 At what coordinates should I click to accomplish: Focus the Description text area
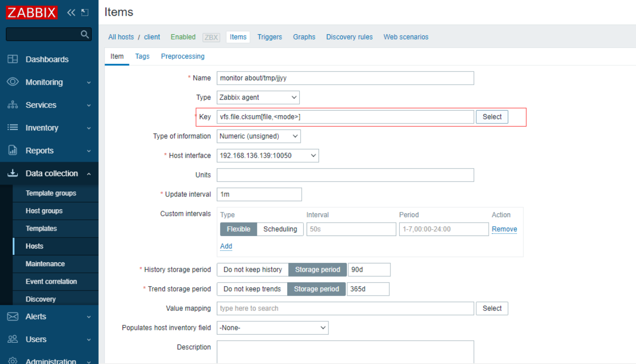pyautogui.click(x=345, y=352)
